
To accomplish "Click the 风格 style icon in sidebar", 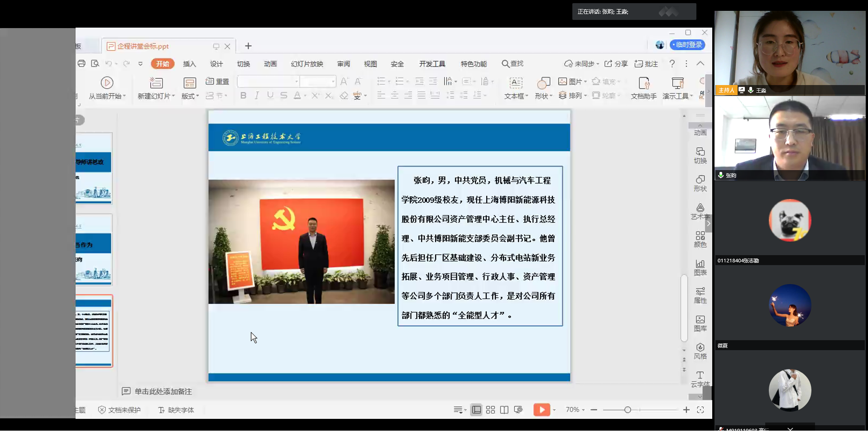I will tap(700, 351).
